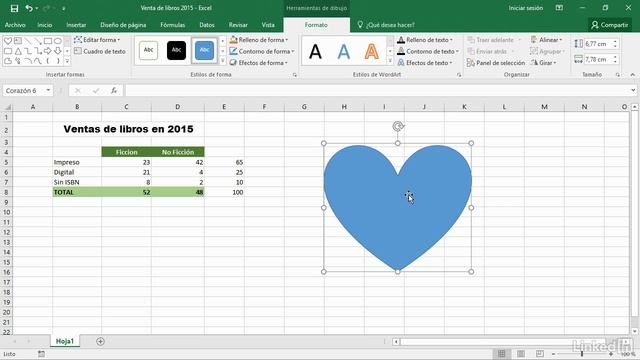Add a new sheet with plus icon
Image resolution: width=640 pixels, height=360 pixels.
tap(100, 342)
